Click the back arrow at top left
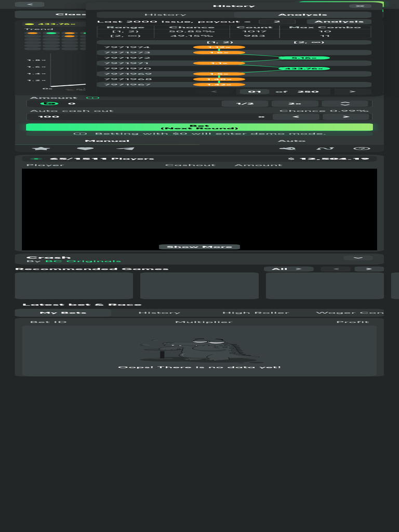The image size is (399, 532). [30, 4]
